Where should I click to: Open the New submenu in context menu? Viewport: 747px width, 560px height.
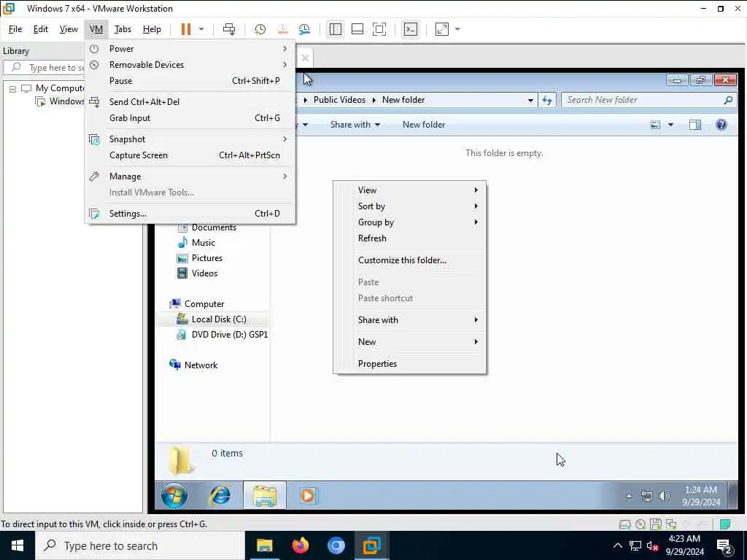(x=410, y=342)
